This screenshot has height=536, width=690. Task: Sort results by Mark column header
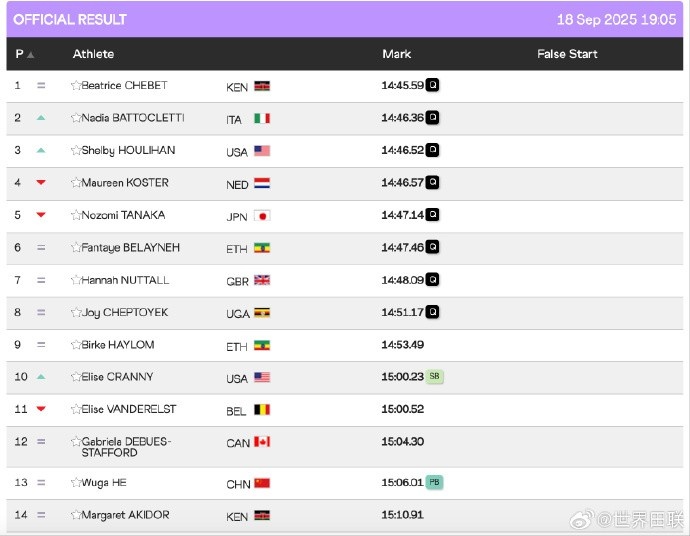point(396,54)
